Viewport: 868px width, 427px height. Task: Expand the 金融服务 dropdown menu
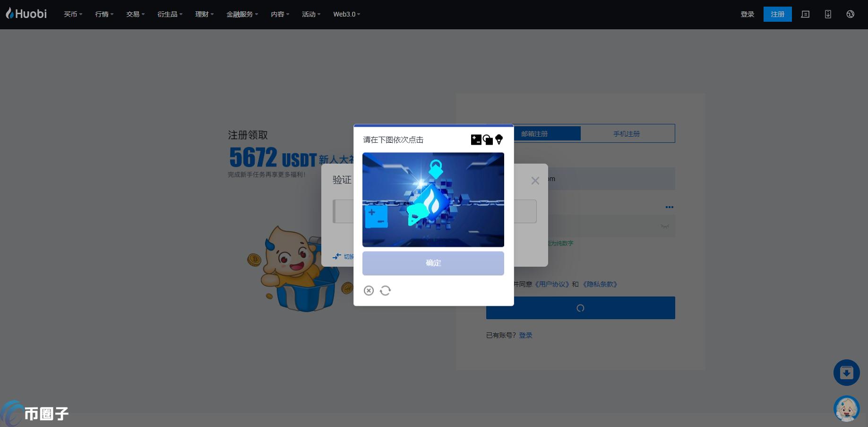tap(242, 14)
